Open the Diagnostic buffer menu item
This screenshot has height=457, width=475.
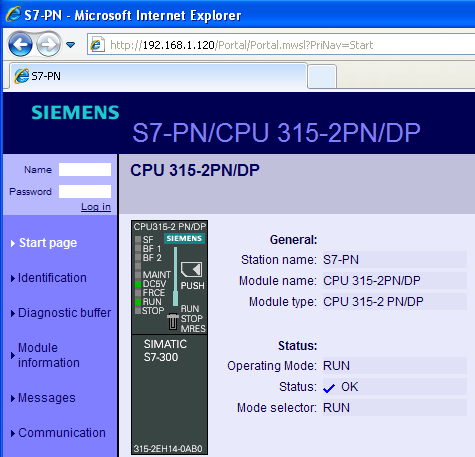click(x=64, y=313)
